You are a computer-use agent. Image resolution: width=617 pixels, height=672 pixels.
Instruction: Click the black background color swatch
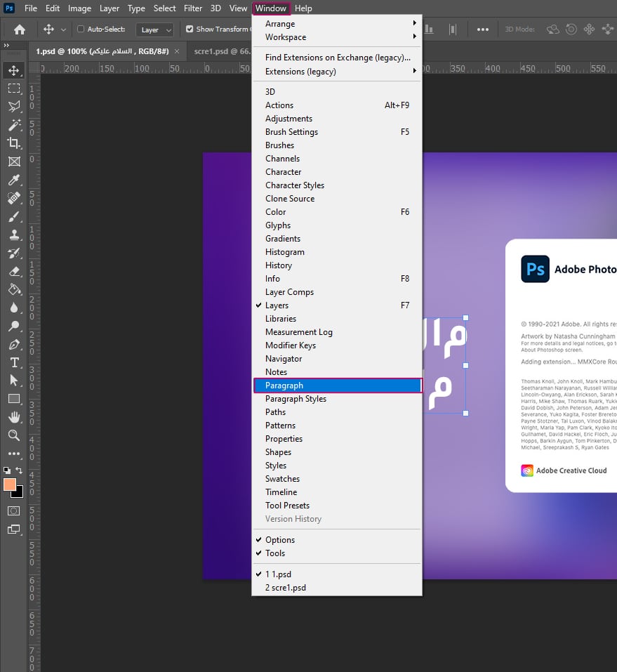pos(18,493)
